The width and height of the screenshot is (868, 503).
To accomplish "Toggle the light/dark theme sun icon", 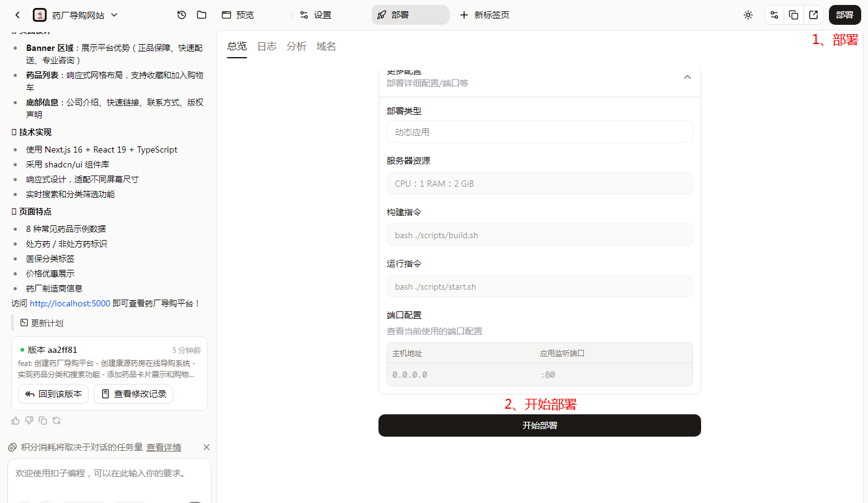I will (x=748, y=15).
